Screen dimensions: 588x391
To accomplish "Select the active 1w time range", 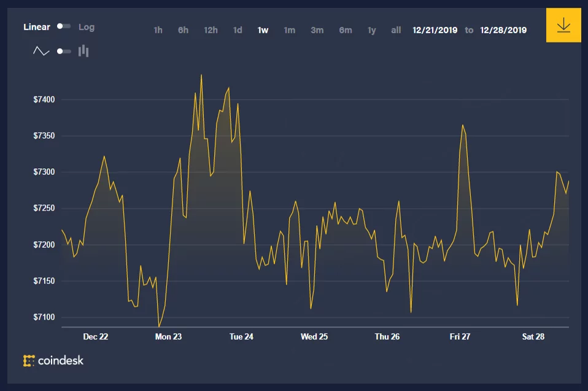I will [x=263, y=30].
